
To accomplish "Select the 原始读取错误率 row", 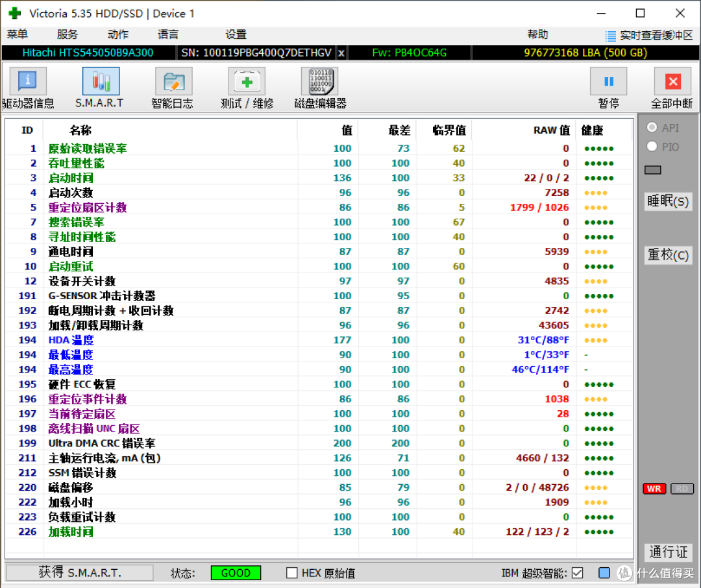I will point(319,149).
